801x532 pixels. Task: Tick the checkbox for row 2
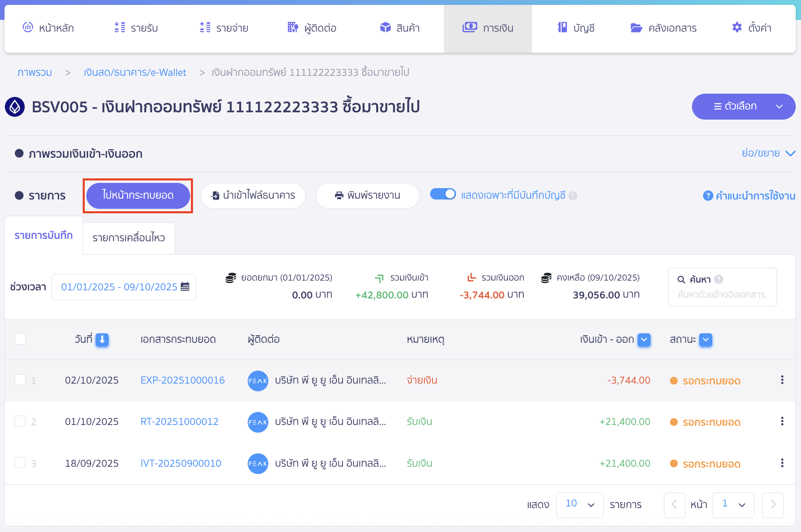click(20, 421)
